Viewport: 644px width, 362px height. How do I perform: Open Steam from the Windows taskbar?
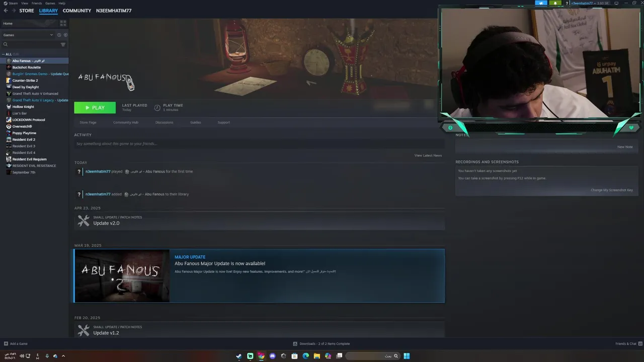(239, 356)
